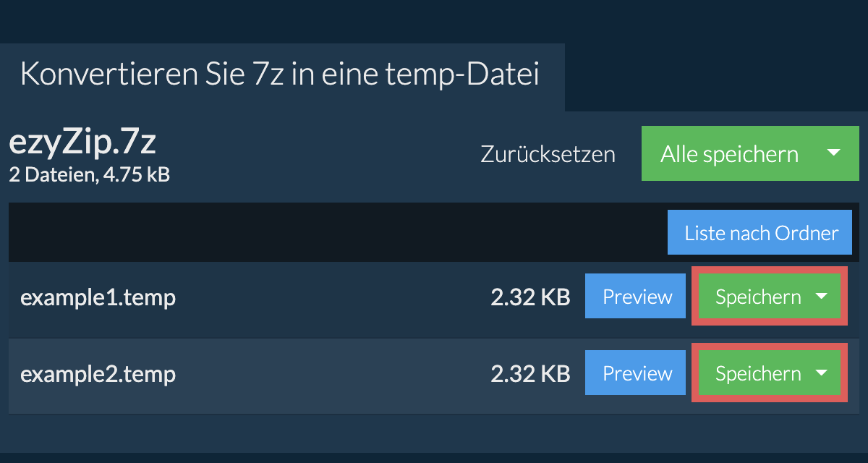This screenshot has height=463, width=868.
Task: Click the ezyZip.7z archive name
Action: (82, 143)
